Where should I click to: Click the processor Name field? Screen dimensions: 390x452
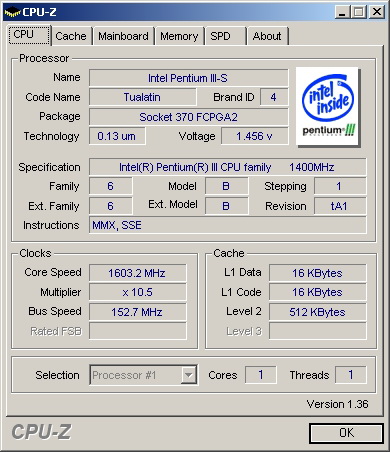(188, 78)
